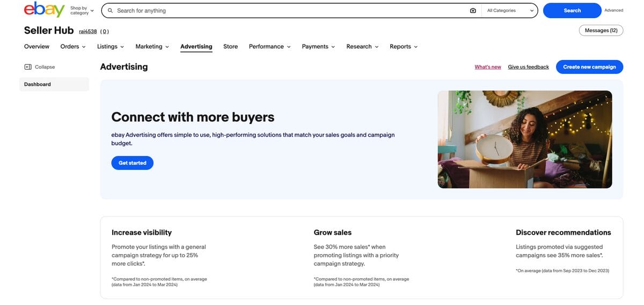The height and width of the screenshot is (305, 644).
Task: Expand the Performance menu
Action: coord(269,47)
